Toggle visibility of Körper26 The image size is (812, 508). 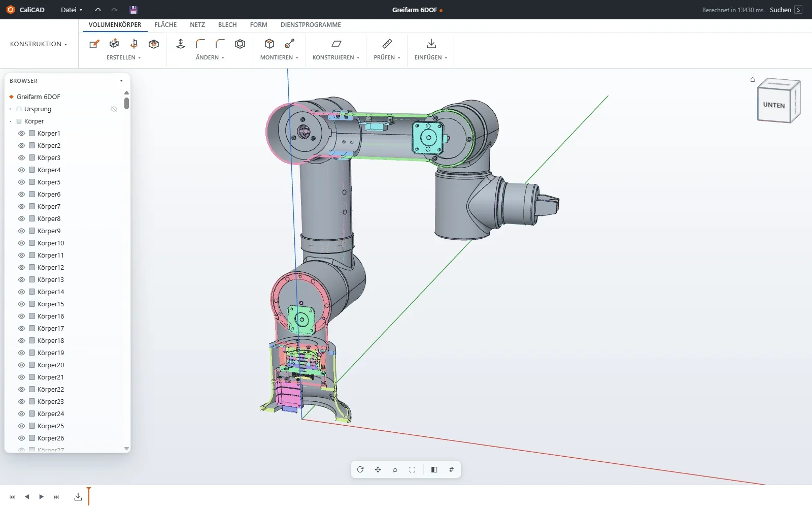[21, 438]
